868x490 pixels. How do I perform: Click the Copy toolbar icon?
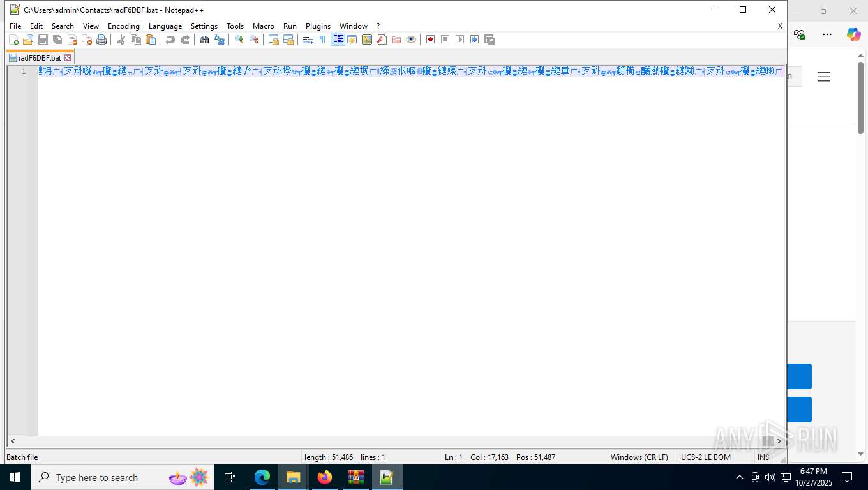click(x=136, y=40)
